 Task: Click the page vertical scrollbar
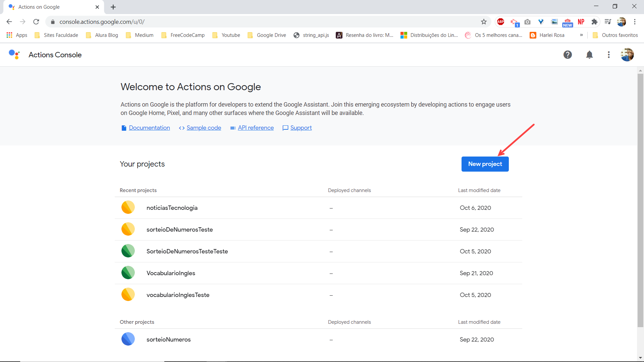pos(640,200)
